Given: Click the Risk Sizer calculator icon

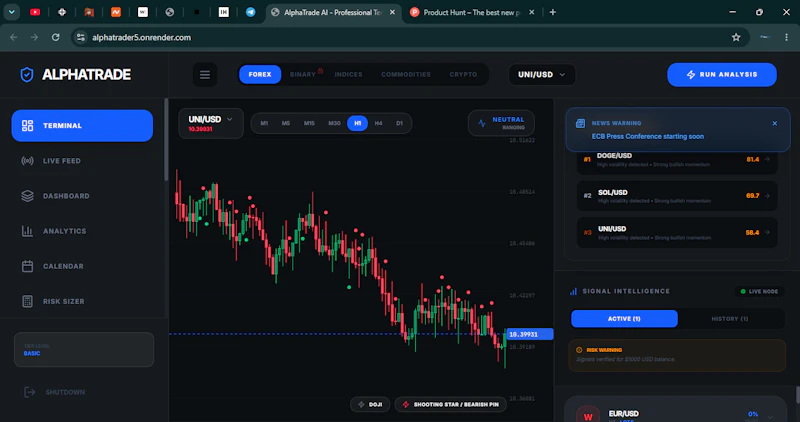Looking at the screenshot, I should click(x=28, y=302).
